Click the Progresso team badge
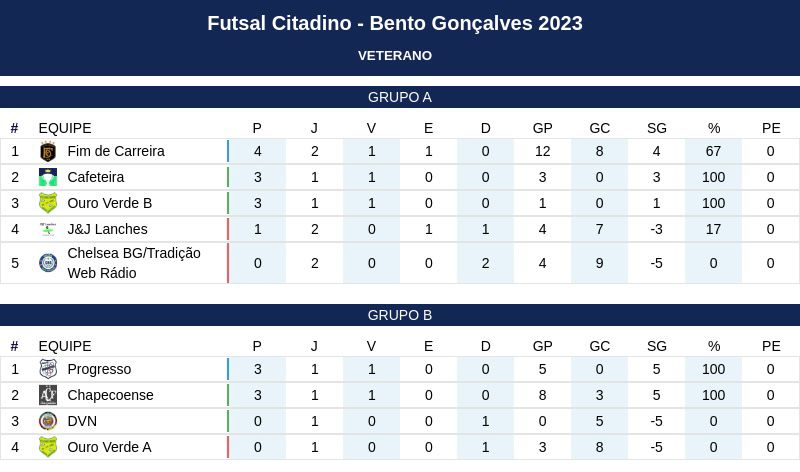Image resolution: width=800 pixels, height=472 pixels. 48,369
